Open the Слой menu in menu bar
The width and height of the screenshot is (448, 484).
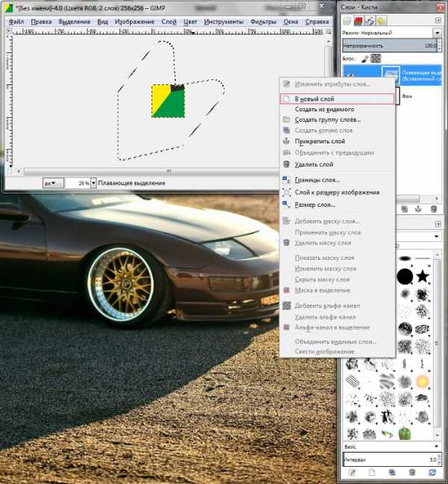pyautogui.click(x=169, y=22)
